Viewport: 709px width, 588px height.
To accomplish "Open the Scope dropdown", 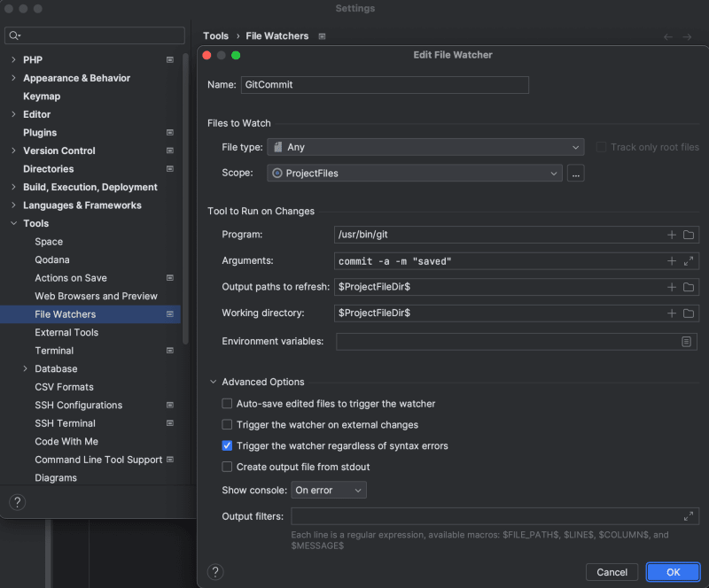I will [415, 173].
